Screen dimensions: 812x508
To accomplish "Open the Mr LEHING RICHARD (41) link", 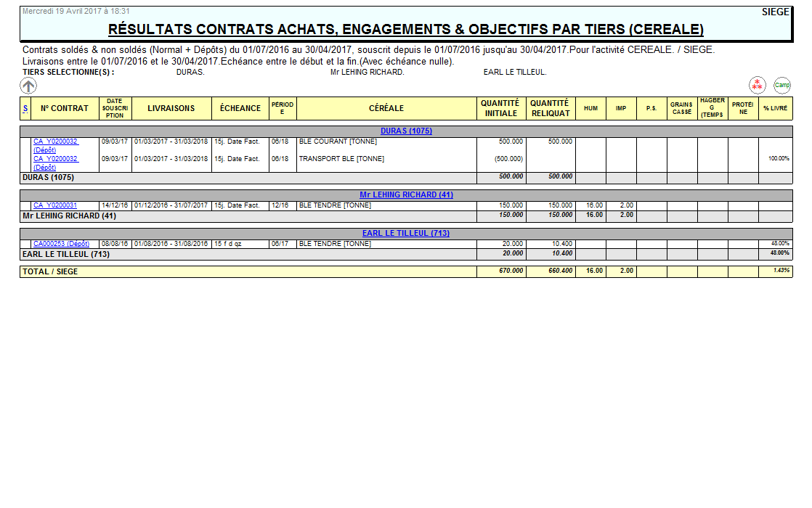I will (x=405, y=194).
